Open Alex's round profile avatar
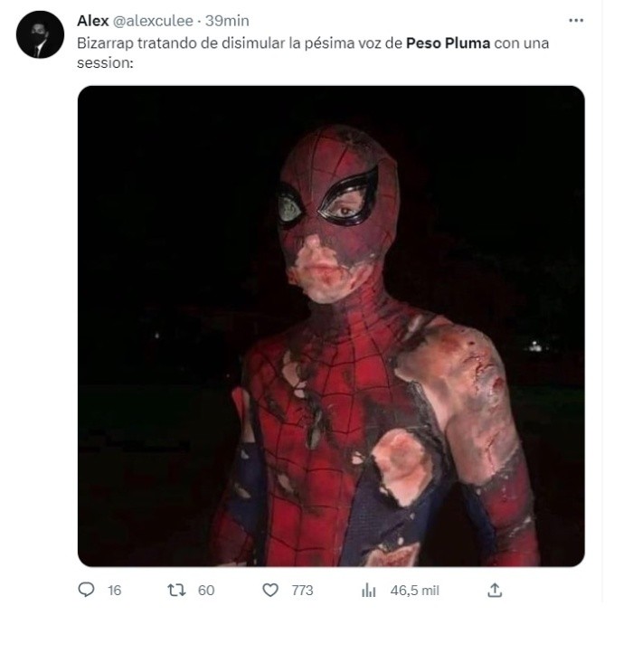Viewport: 633px width, 672px height. 40,34
